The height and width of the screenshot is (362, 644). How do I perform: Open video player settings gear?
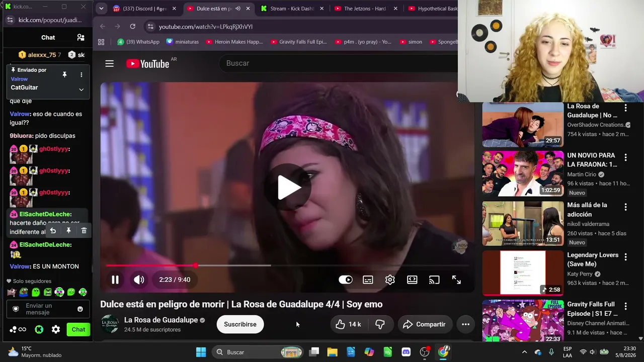point(390,280)
